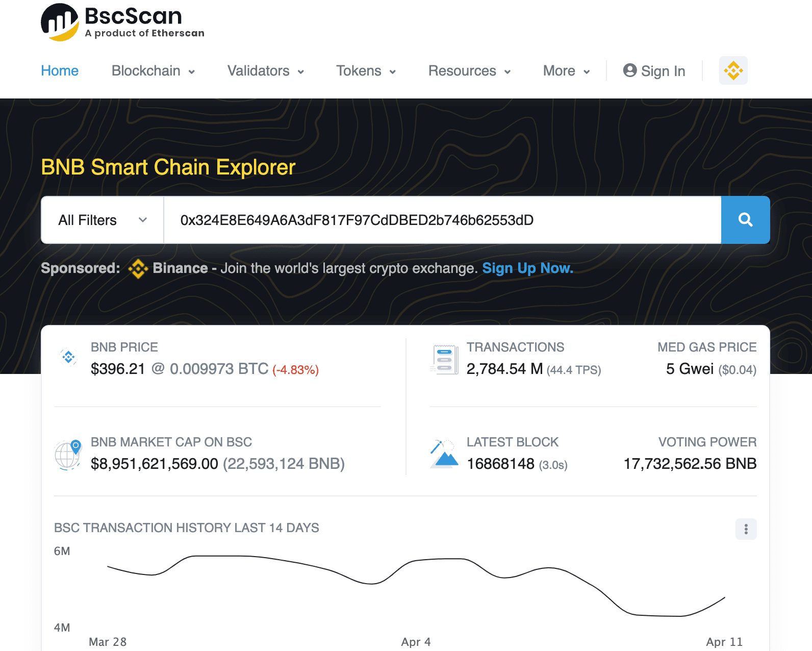Click the Sign In link

point(654,71)
